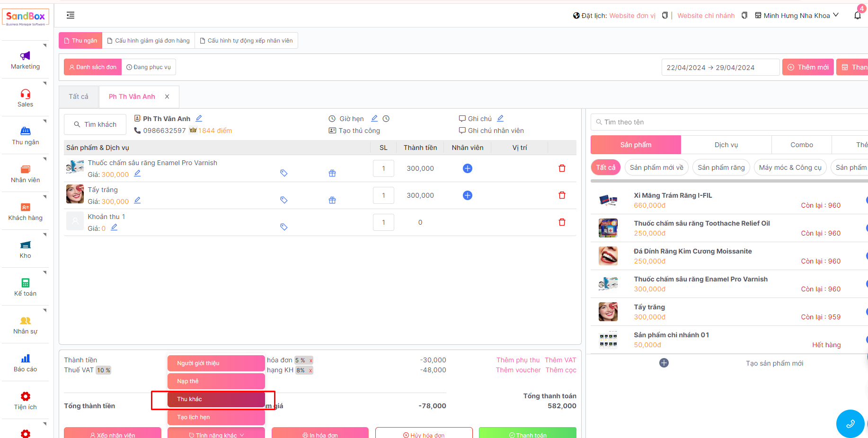This screenshot has width=868, height=438.
Task: Open the notifications bell
Action: coord(857,16)
